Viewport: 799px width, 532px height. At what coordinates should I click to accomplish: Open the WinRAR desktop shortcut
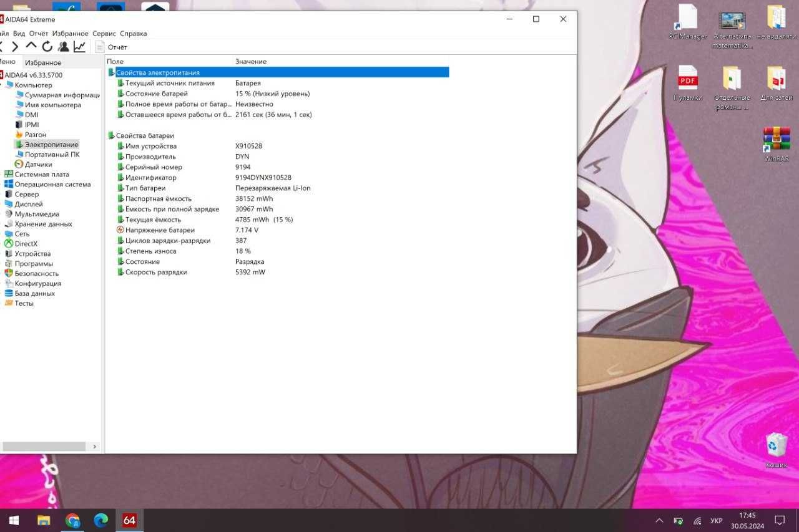777,144
